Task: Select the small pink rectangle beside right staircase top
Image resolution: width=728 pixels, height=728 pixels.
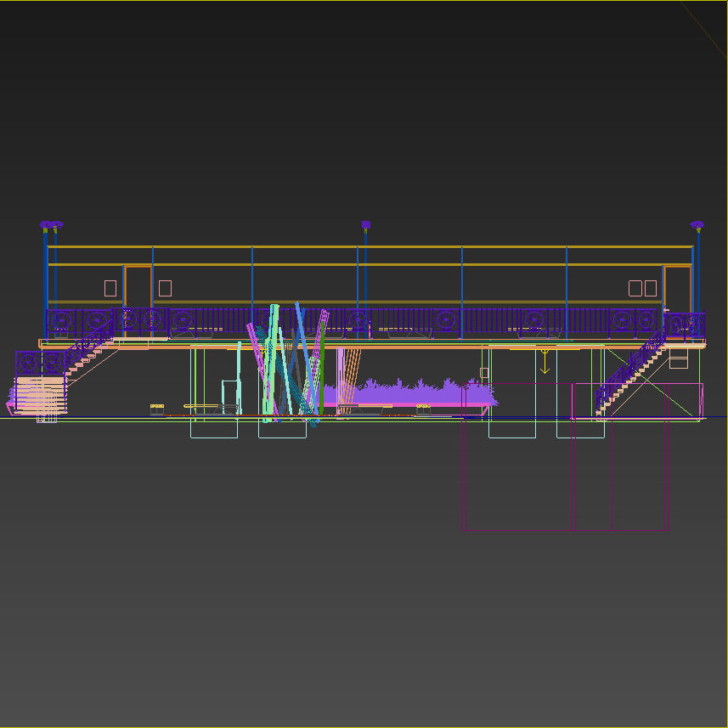Action: (679, 358)
